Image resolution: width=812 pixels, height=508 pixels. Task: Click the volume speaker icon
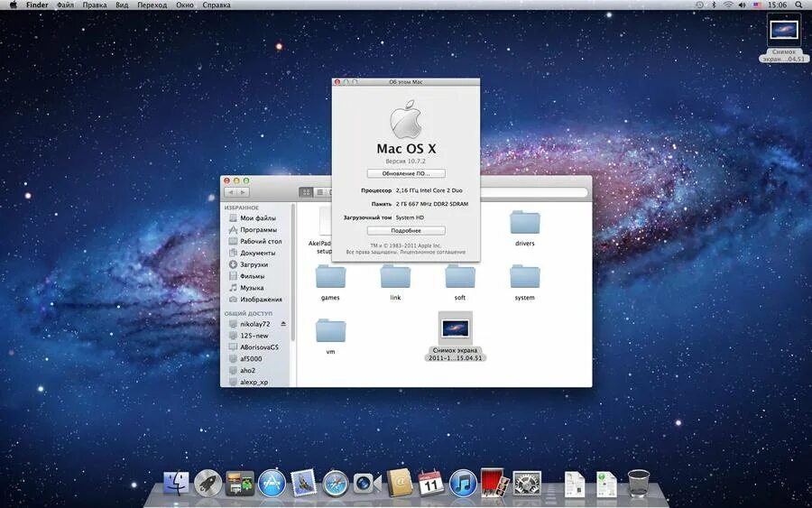(x=743, y=5)
